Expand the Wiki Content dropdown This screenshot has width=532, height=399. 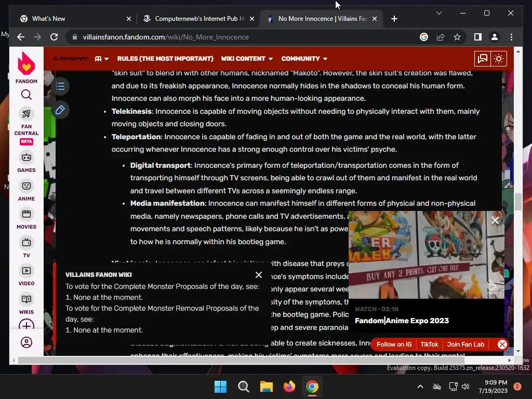pyautogui.click(x=247, y=59)
